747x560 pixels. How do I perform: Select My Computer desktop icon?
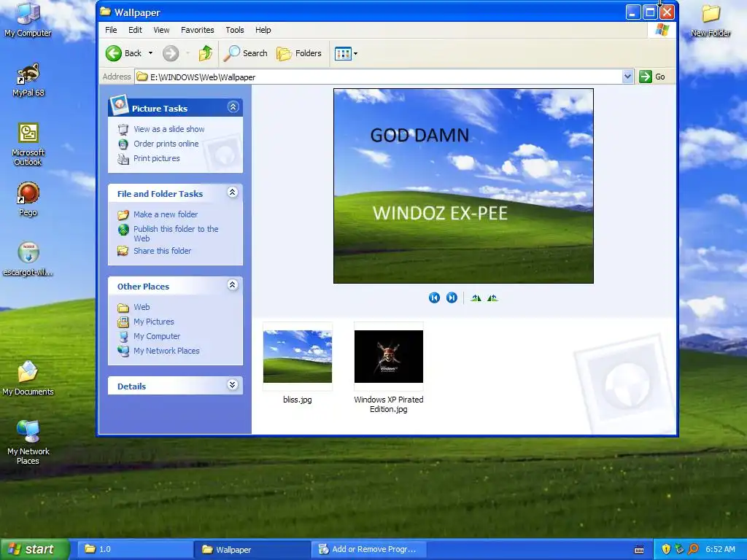tap(28, 19)
